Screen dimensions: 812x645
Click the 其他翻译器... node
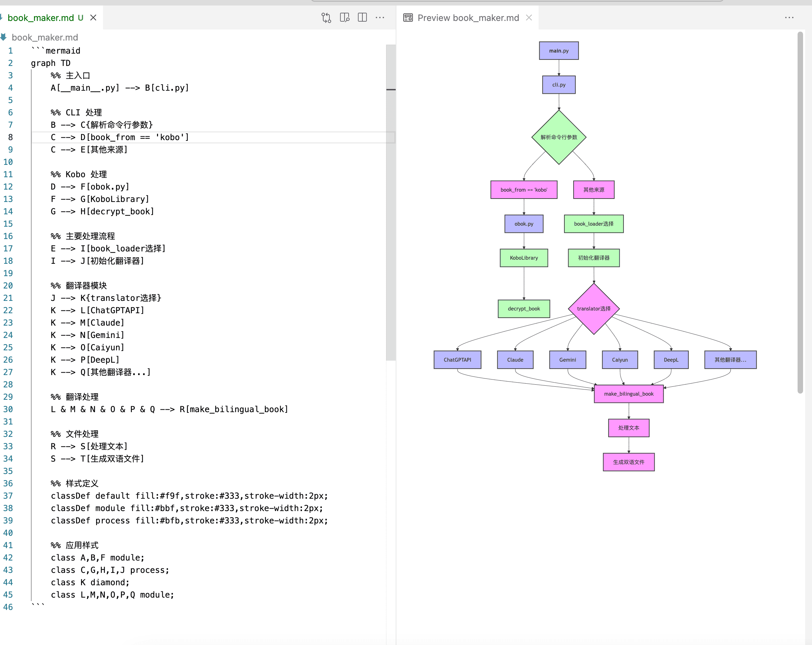tap(730, 360)
